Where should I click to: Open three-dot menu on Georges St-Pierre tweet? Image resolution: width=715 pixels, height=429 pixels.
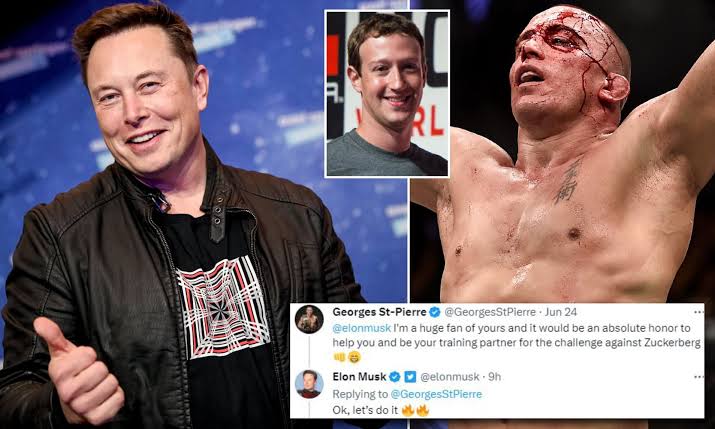point(698,312)
